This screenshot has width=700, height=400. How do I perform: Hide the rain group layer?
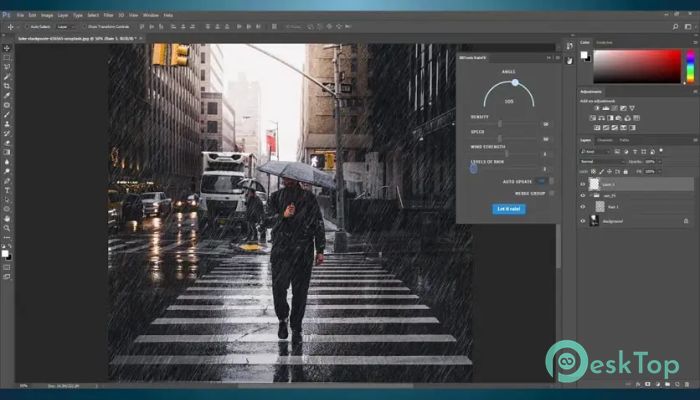click(x=583, y=196)
